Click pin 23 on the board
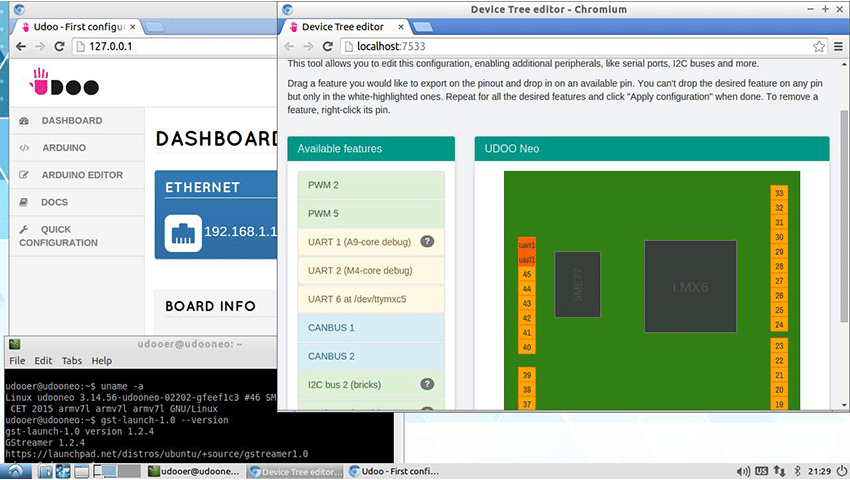Viewport: 850px width, 480px height. tap(779, 345)
